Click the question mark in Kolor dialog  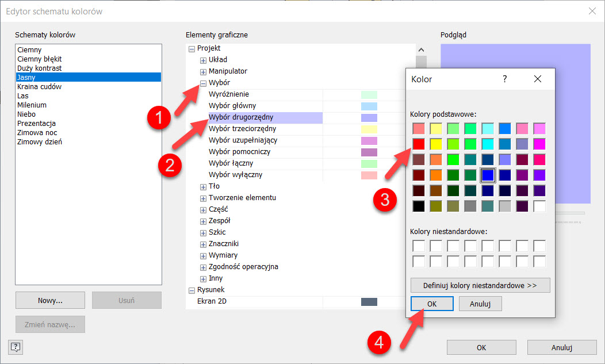coord(505,79)
